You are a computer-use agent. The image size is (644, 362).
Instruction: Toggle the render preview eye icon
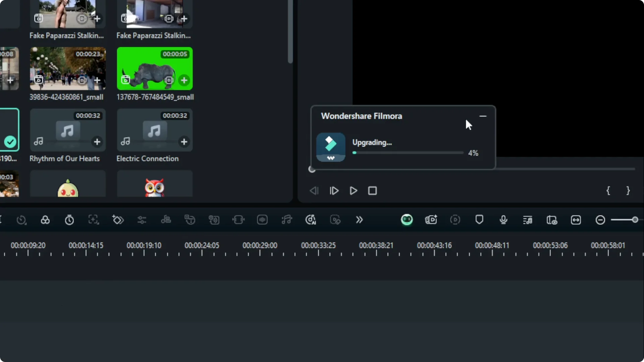point(552,220)
